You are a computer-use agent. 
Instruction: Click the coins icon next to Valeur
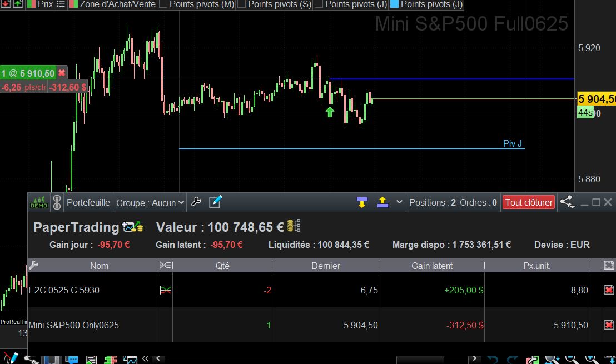point(294,226)
